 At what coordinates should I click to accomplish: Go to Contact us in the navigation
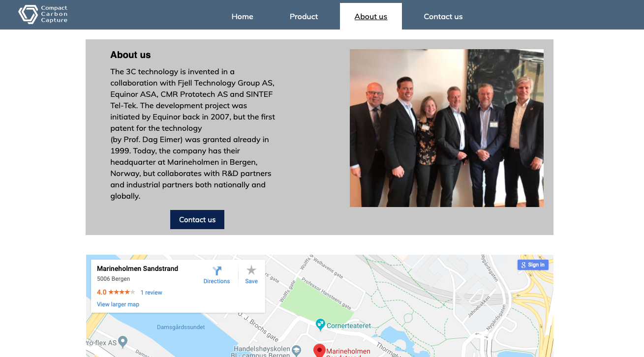(x=443, y=16)
